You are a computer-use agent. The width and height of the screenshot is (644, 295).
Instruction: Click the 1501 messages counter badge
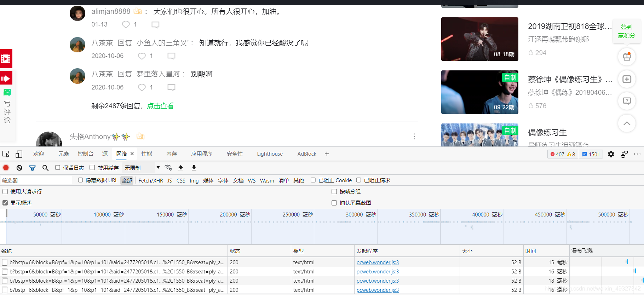pyautogui.click(x=591, y=154)
